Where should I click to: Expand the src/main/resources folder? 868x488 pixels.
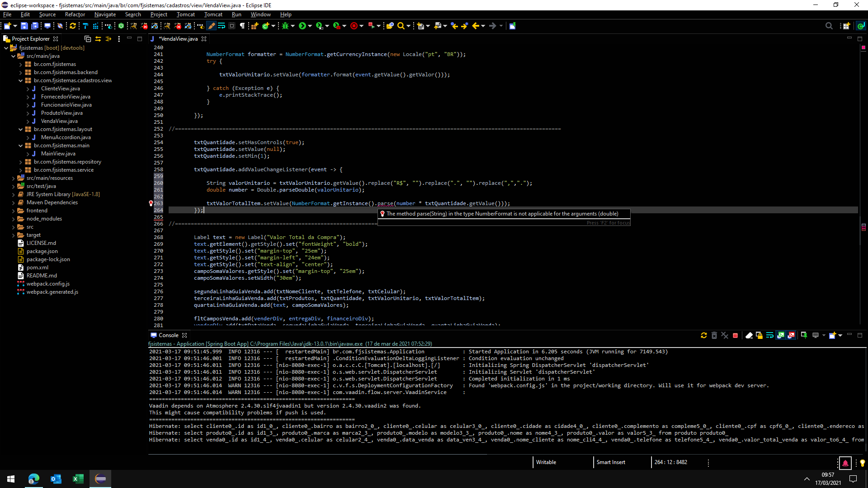pos(14,178)
